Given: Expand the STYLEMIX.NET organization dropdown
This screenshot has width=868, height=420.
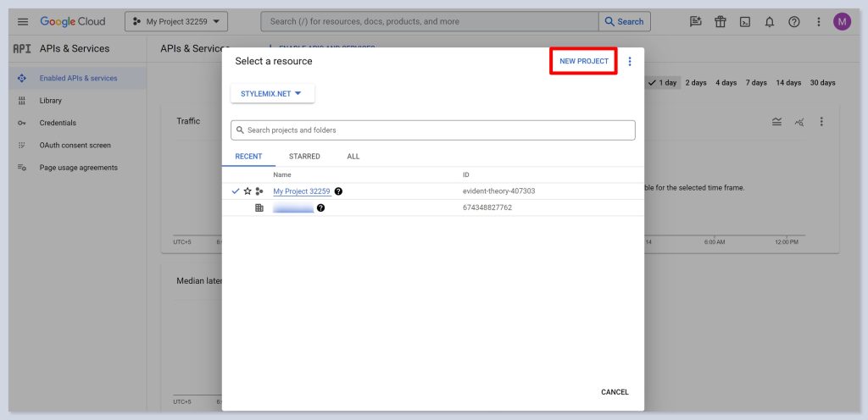Looking at the screenshot, I should pyautogui.click(x=272, y=93).
